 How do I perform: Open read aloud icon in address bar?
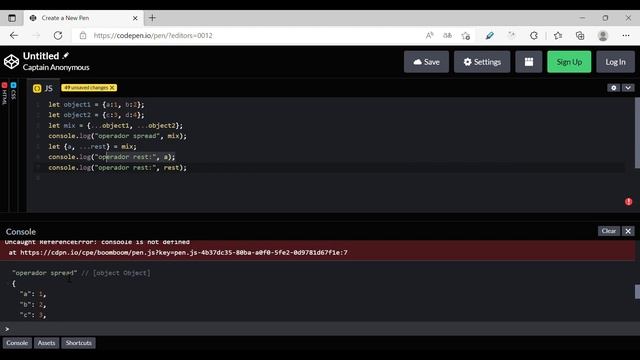click(x=429, y=36)
